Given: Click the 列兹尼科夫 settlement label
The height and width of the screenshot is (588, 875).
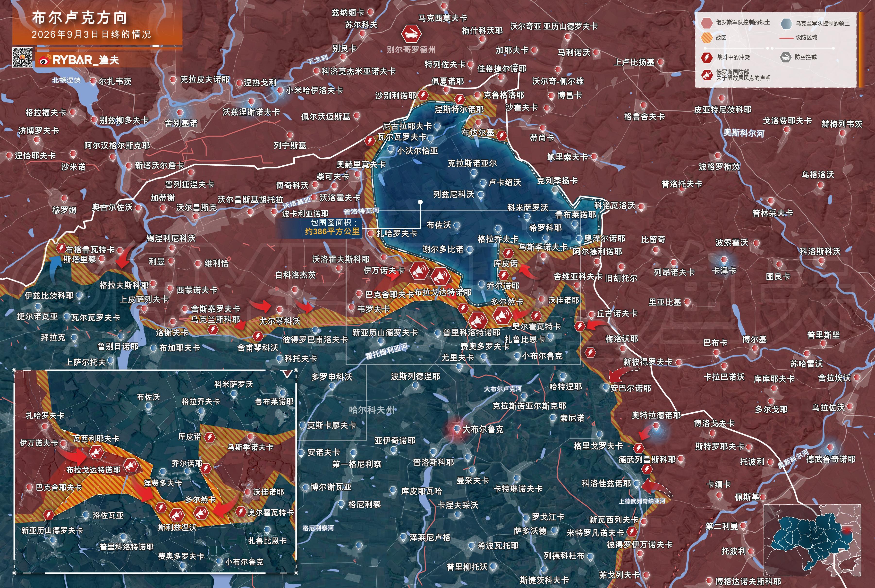Looking at the screenshot, I should 454,194.
